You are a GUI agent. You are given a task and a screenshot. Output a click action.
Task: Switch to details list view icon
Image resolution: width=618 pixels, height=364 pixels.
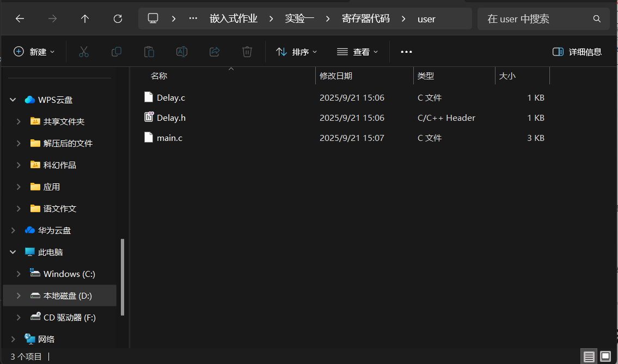(589, 357)
